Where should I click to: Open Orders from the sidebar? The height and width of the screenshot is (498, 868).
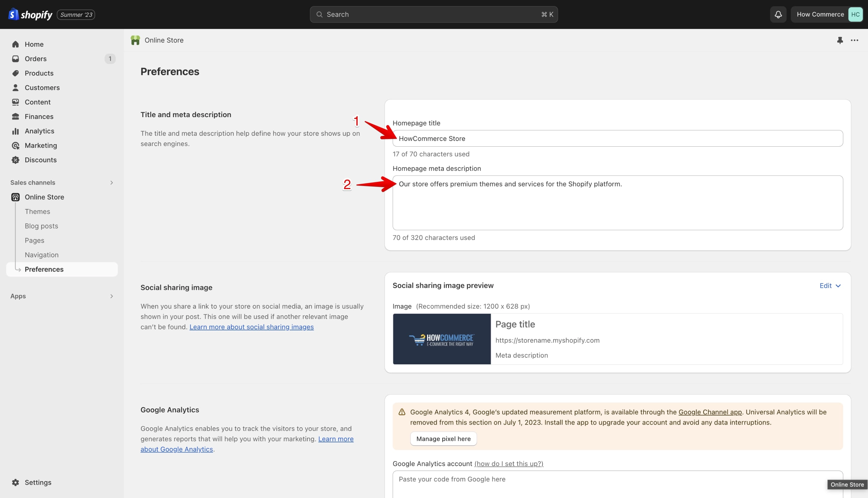36,59
